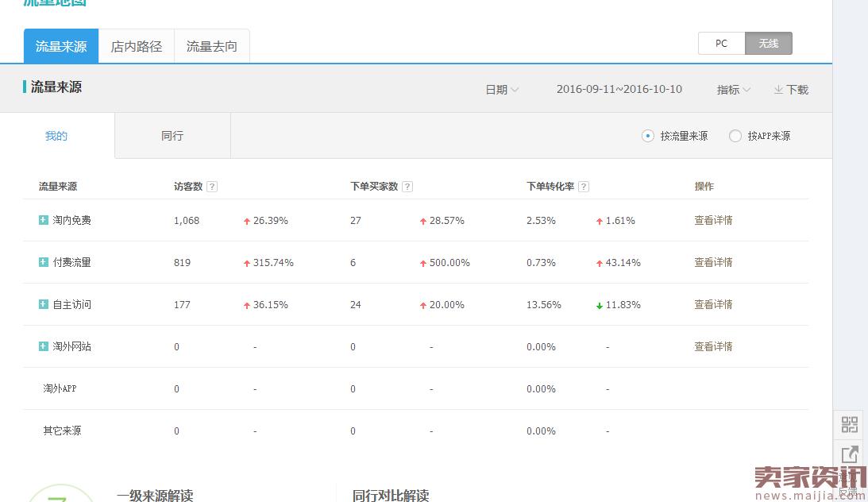Click the 淘外APP row label
Screen dimensions: 868x502
coord(60,388)
